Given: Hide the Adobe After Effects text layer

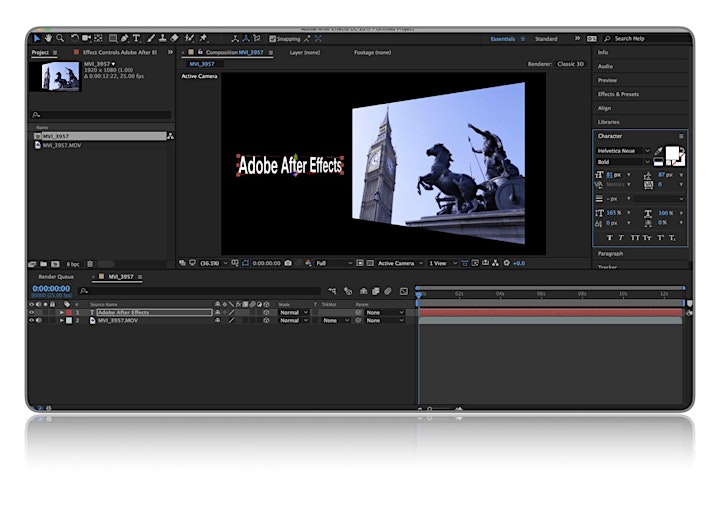Looking at the screenshot, I should [x=32, y=312].
